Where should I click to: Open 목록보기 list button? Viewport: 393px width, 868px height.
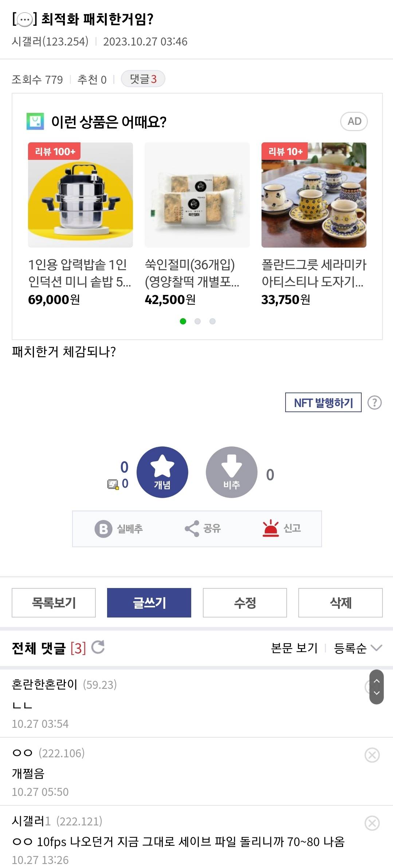[54, 603]
